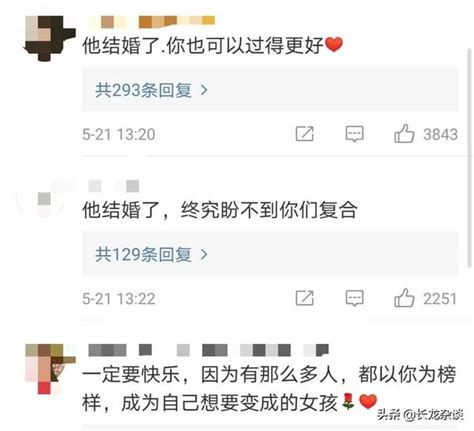Click the 2251 like count
The image size is (474, 431).
point(440,298)
